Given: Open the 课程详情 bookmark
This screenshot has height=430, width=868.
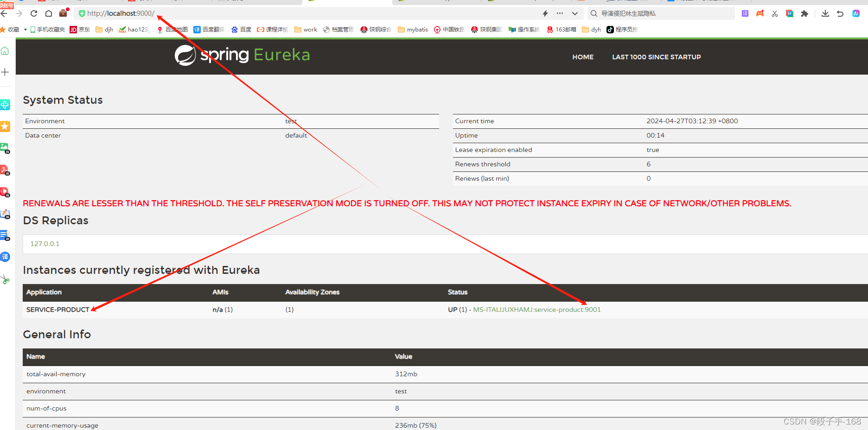Looking at the screenshot, I should [272, 30].
